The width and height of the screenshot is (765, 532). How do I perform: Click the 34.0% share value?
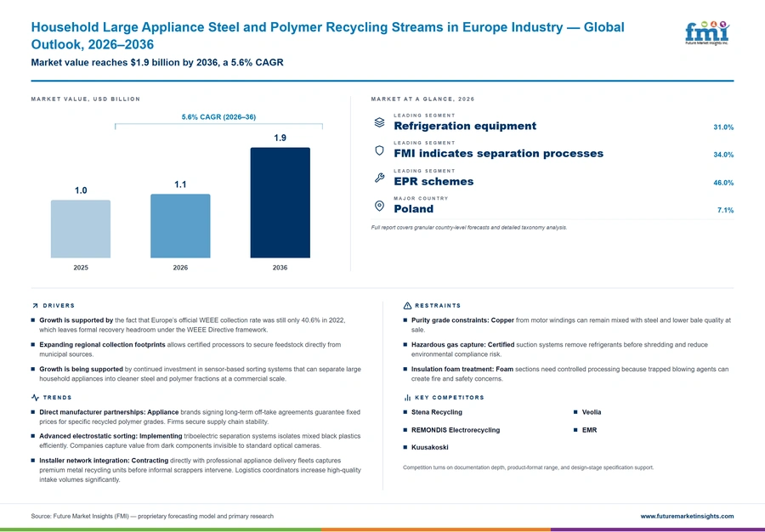(723, 155)
